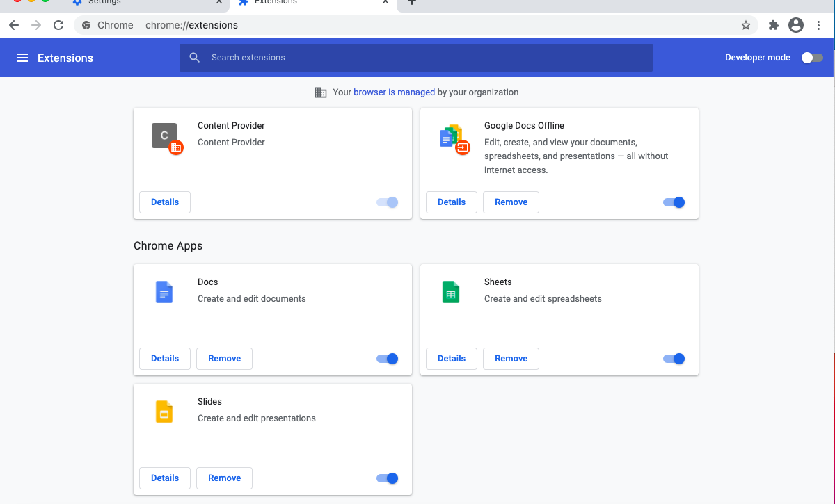This screenshot has width=835, height=504.
Task: Open the profile avatar menu
Action: click(796, 25)
